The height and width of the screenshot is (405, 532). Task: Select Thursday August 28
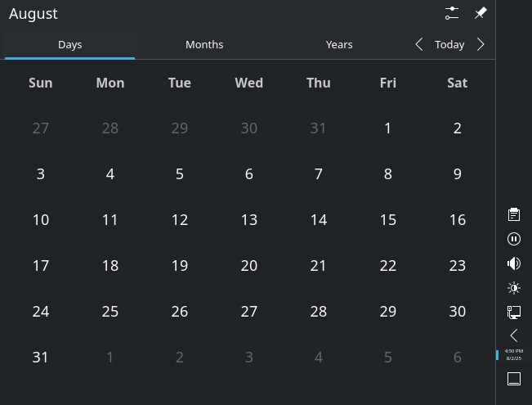pos(318,312)
